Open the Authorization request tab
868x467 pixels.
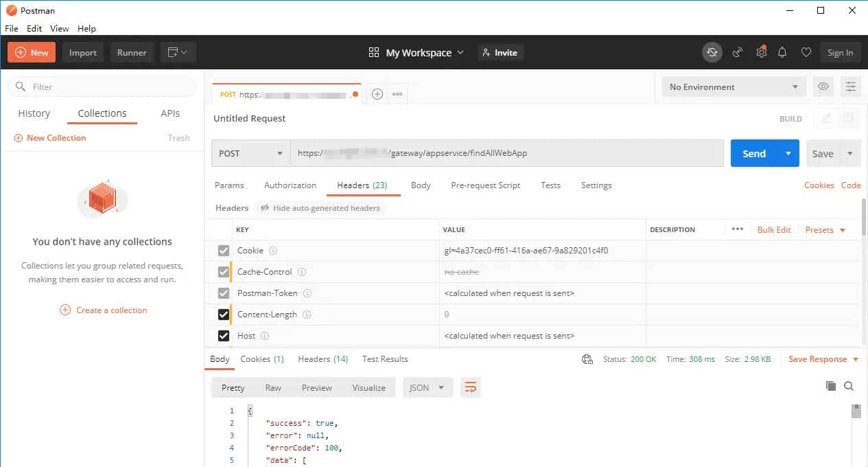(290, 185)
